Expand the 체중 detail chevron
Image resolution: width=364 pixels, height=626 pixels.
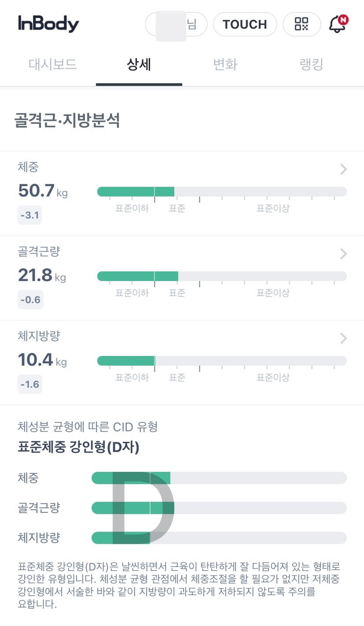(x=344, y=169)
